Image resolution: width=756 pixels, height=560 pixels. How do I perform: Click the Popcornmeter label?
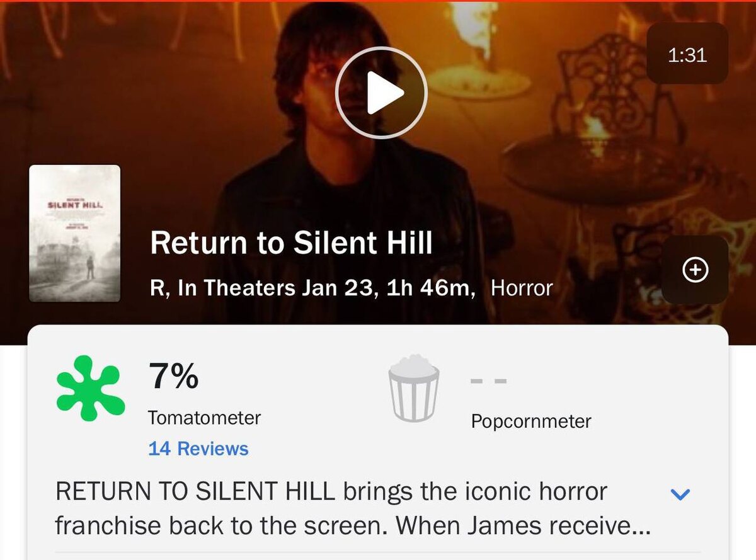point(531,421)
